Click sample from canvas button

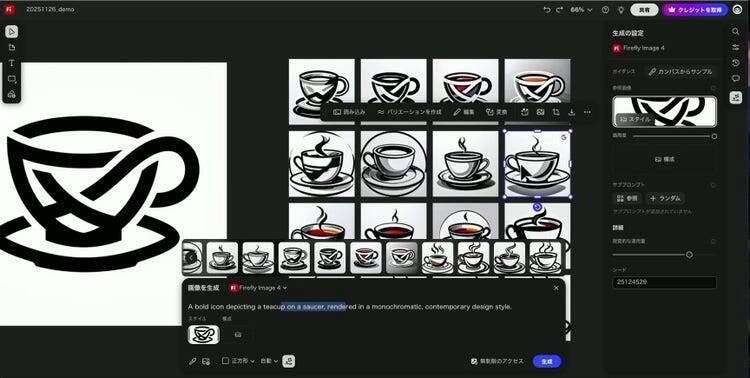click(x=680, y=72)
